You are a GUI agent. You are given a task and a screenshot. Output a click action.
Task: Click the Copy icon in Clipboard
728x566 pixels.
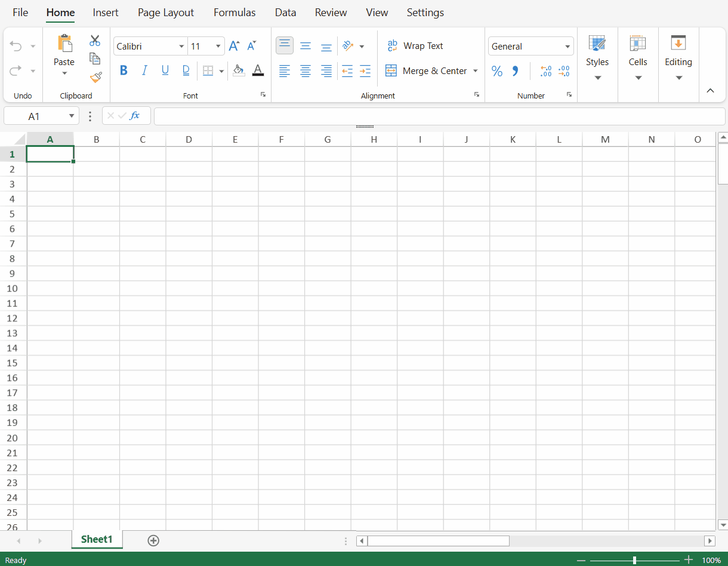[x=95, y=59]
